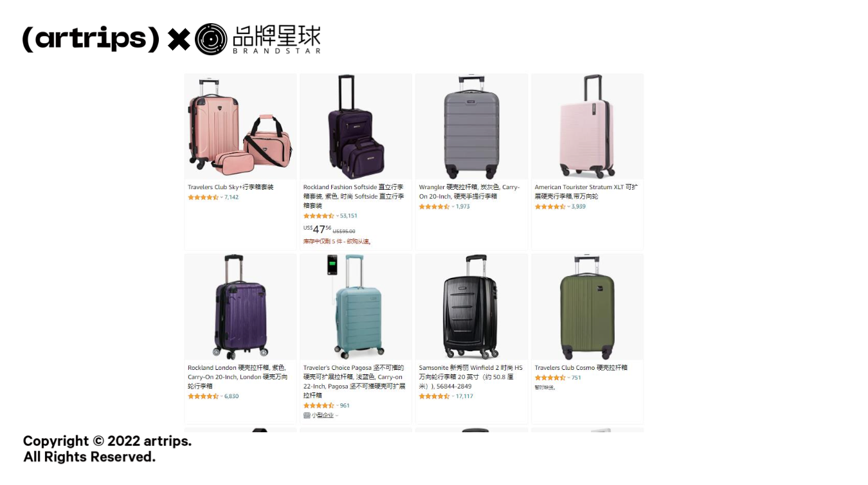Open the black Samsonite Winfield 2 suitcase image

coord(471,307)
